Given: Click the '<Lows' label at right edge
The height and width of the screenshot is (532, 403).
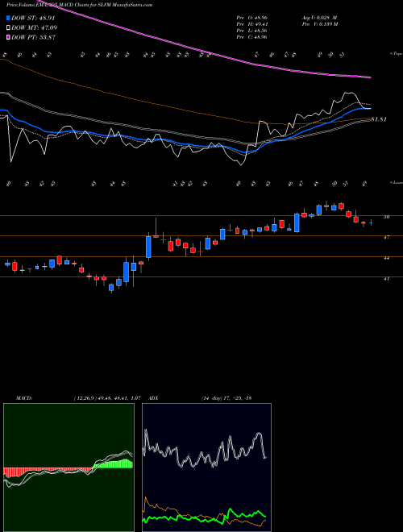Looking at the screenshot, I should pos(396,182).
